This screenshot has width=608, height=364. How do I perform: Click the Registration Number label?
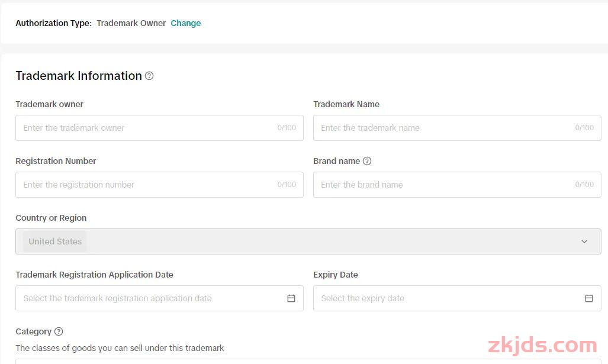pos(56,161)
